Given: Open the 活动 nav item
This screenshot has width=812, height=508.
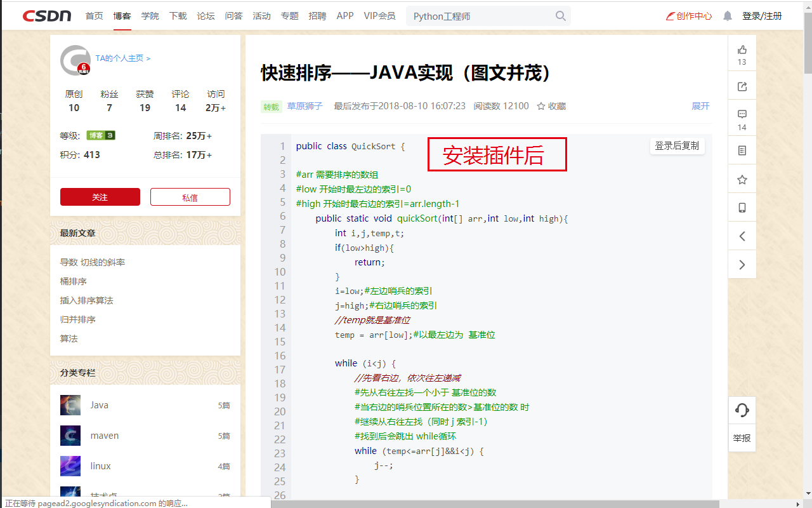Looking at the screenshot, I should tap(261, 16).
